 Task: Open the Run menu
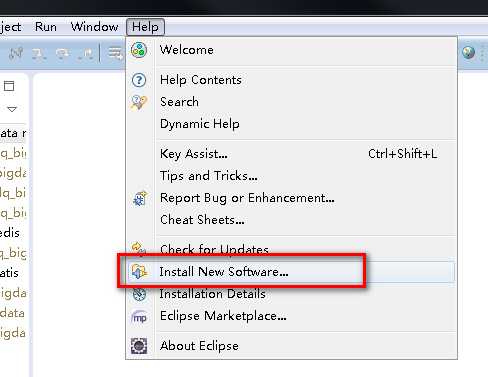click(x=46, y=27)
